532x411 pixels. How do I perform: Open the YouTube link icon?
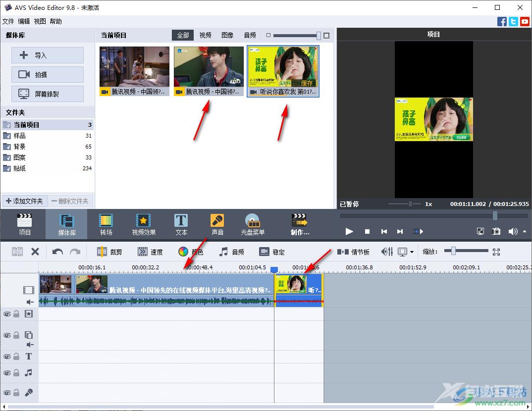coord(525,21)
